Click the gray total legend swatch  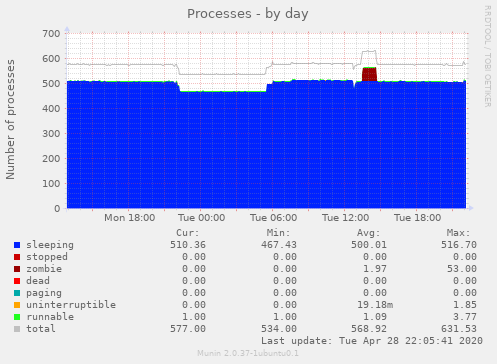[17, 329]
